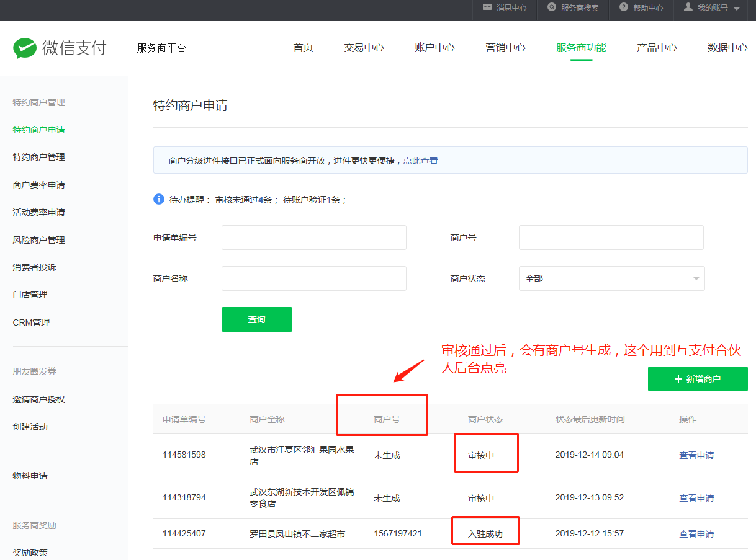Open 奖励政策 sidebar item
Screen dimensions: 756x560
(30, 553)
